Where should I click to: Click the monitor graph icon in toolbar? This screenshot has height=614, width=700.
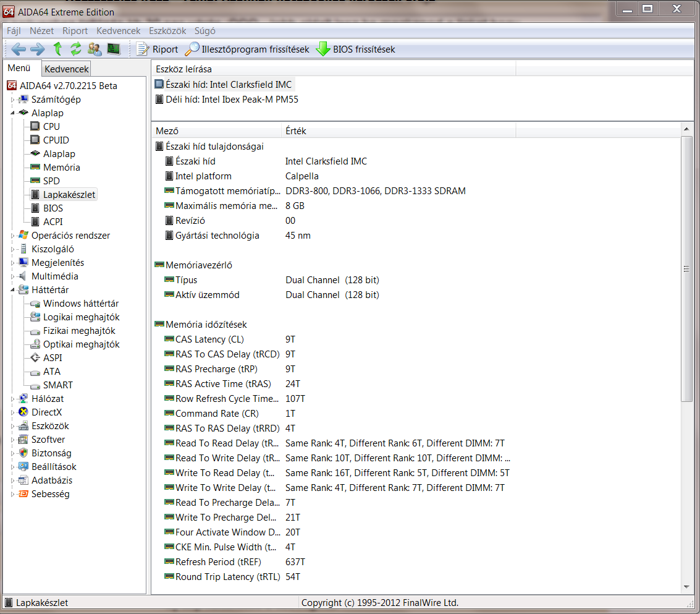pyautogui.click(x=114, y=49)
